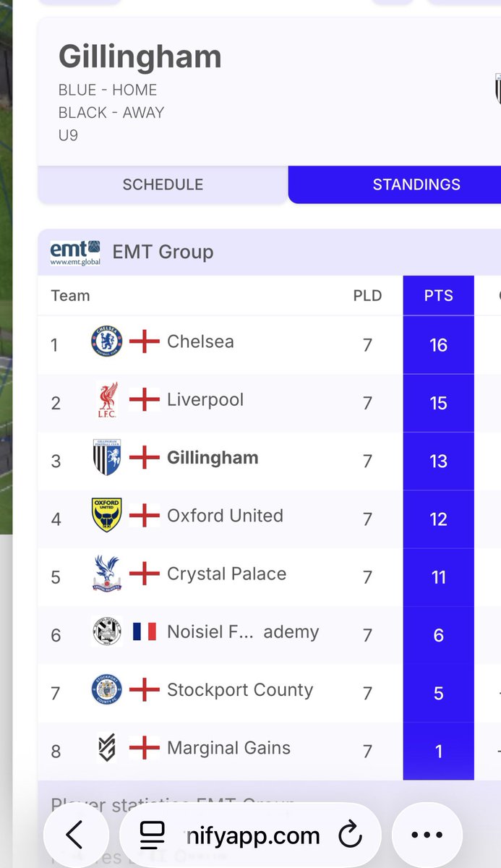Click the Gillingham club badge icon
Viewport: 501px width, 868px height.
[x=107, y=458]
